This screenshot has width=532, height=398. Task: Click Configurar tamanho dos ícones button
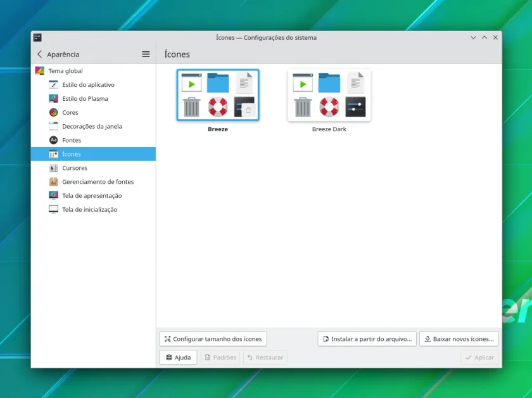coord(213,339)
